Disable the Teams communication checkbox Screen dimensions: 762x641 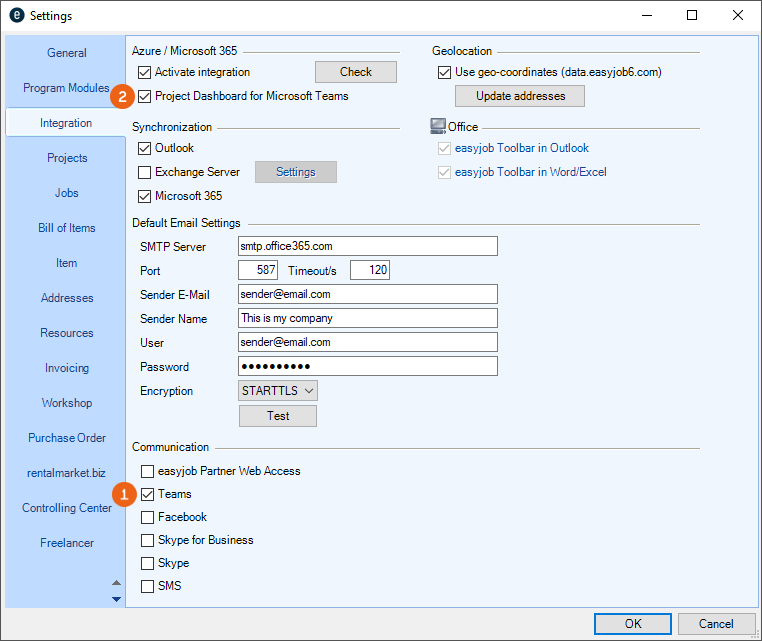point(147,495)
